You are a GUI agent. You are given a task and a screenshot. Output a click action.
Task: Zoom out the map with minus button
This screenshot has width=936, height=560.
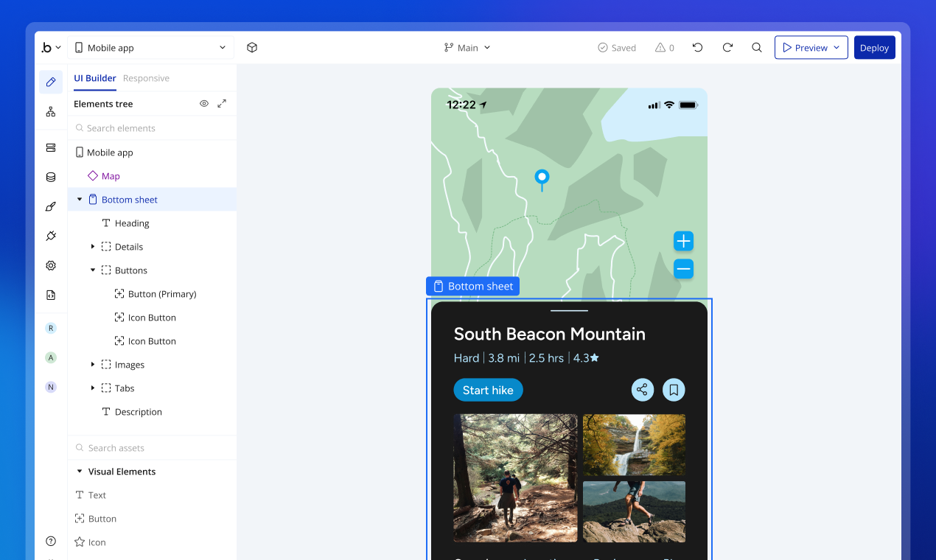coord(684,269)
